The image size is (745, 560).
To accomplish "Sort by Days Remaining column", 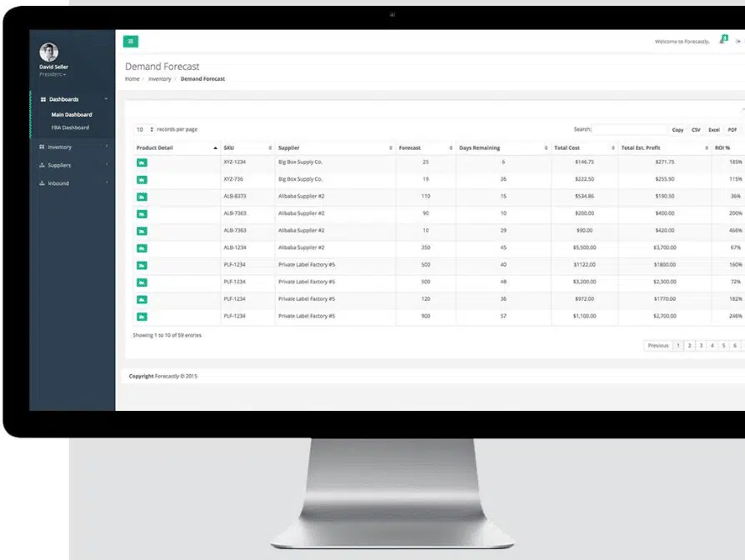I will click(503, 147).
